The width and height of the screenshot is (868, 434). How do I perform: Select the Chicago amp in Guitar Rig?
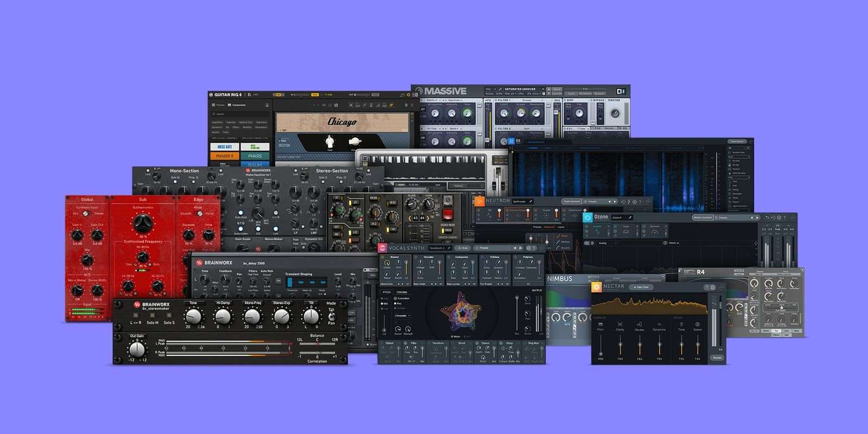[x=342, y=123]
